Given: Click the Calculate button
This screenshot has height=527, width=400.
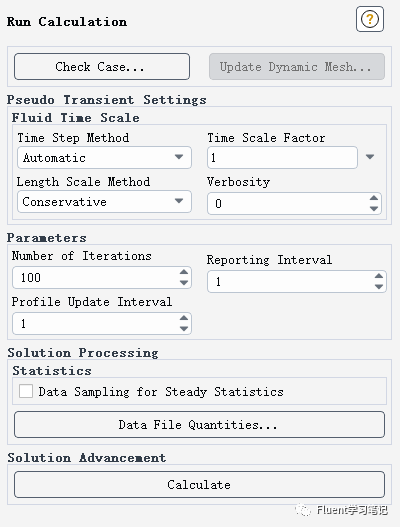Looking at the screenshot, I should (x=199, y=484).
